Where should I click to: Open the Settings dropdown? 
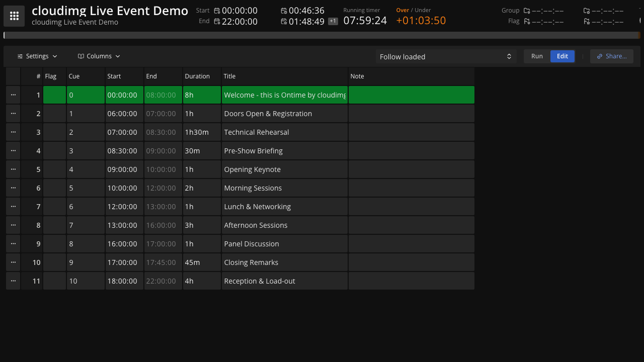37,56
